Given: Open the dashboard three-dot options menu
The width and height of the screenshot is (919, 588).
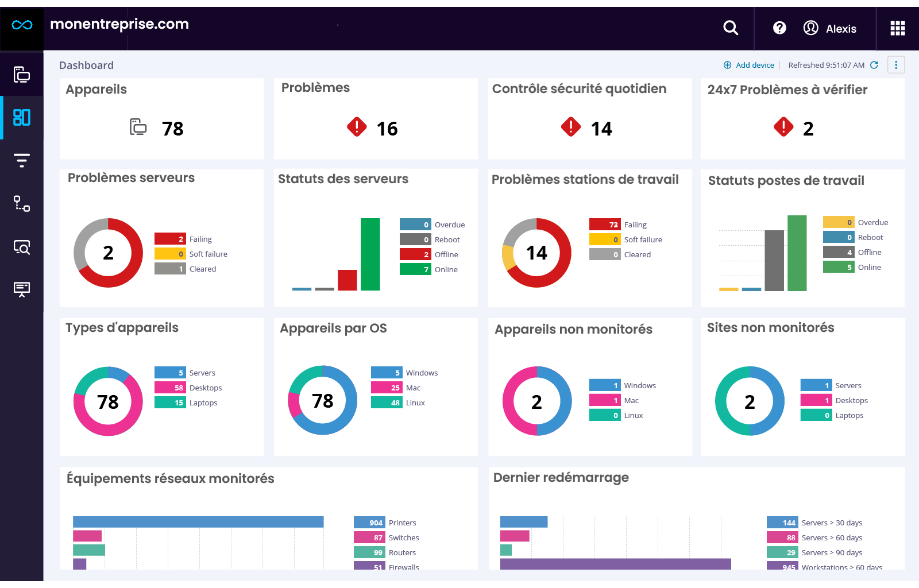Looking at the screenshot, I should click(x=895, y=65).
